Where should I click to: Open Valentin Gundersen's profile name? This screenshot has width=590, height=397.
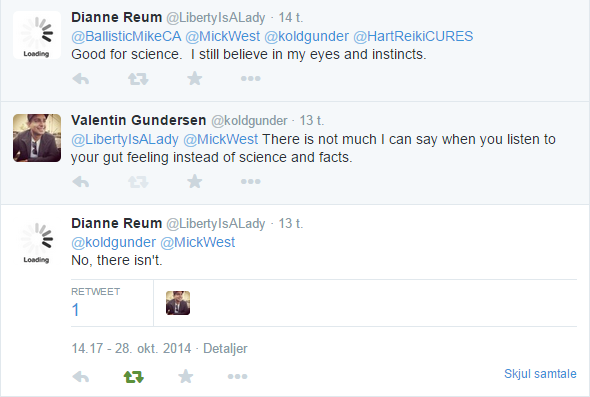pos(138,120)
